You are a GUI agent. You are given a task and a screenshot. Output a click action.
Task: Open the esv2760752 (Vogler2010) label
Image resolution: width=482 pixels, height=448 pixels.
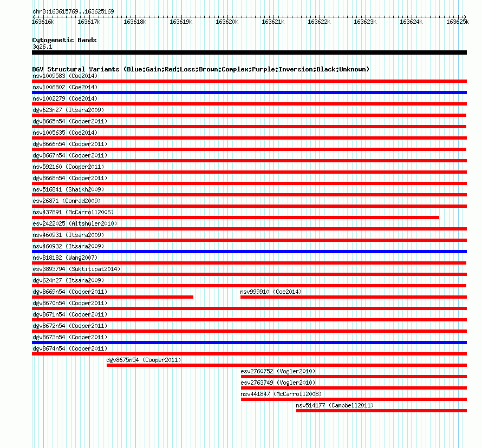278,371
